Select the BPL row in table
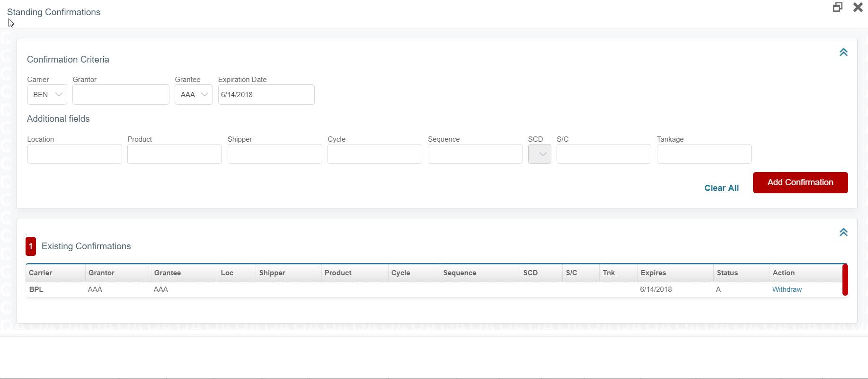Image resolution: width=868 pixels, height=379 pixels. pyautogui.click(x=331, y=289)
